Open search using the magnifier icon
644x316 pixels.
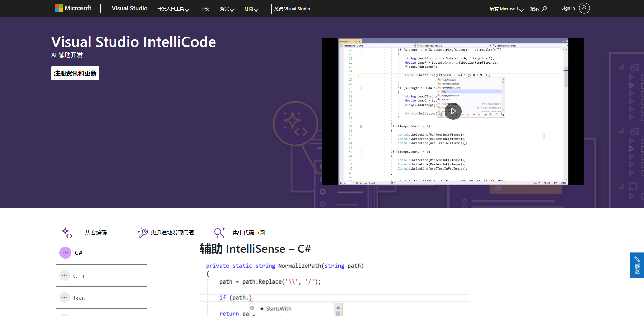click(x=545, y=8)
